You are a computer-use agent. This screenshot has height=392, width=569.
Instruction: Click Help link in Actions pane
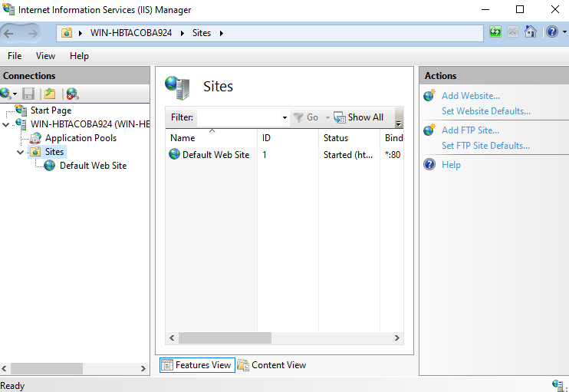(x=451, y=165)
